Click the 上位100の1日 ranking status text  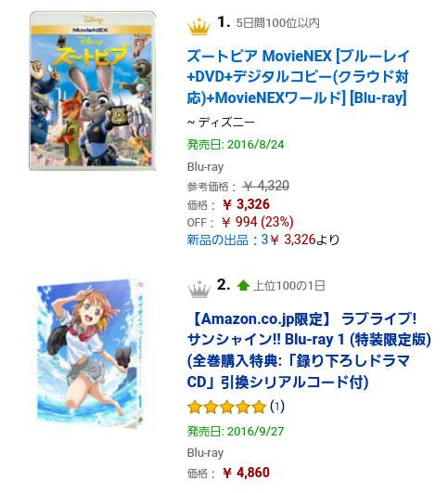[289, 286]
